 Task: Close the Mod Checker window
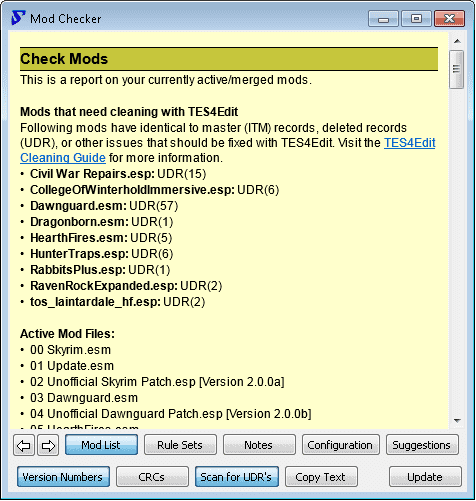tap(449, 19)
